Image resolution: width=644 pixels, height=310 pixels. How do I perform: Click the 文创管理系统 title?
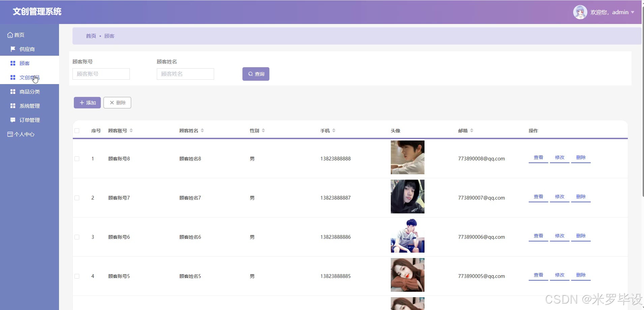(37, 12)
